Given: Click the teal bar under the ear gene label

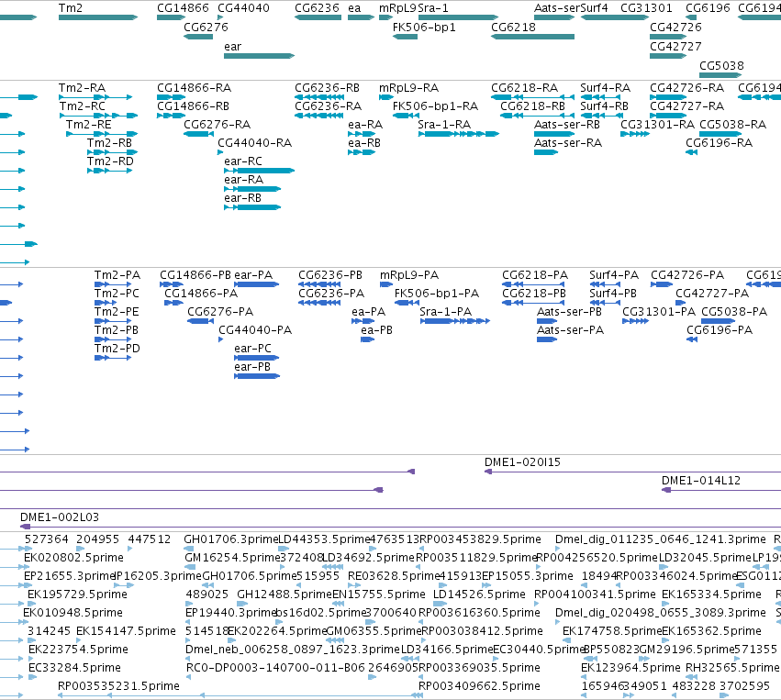Looking at the screenshot, I should 259,56.
